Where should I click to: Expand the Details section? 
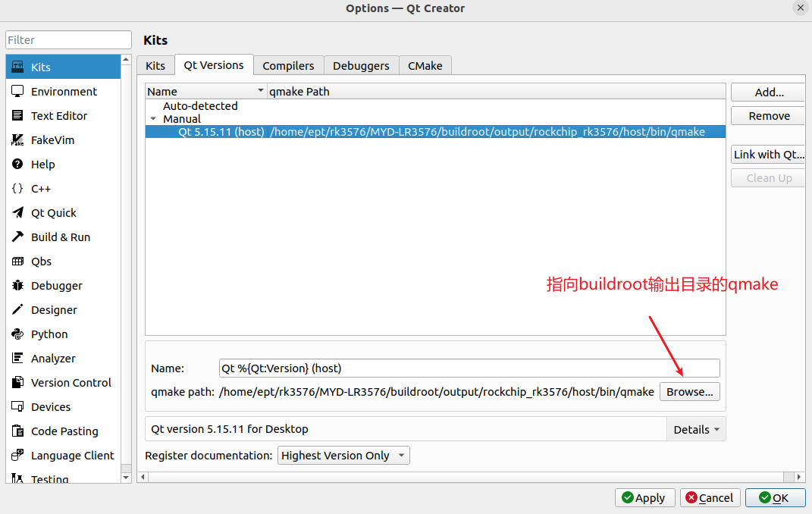point(696,429)
